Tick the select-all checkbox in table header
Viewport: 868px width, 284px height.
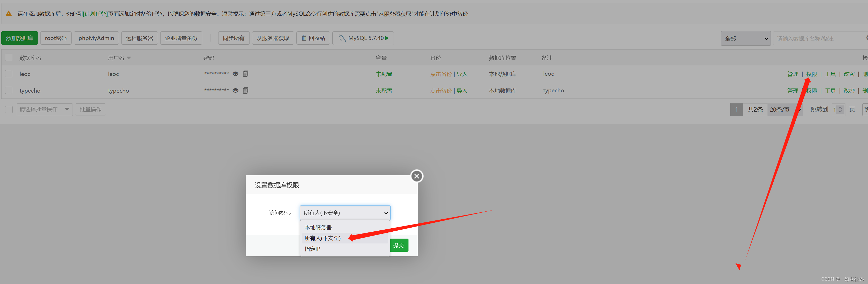pos(9,57)
